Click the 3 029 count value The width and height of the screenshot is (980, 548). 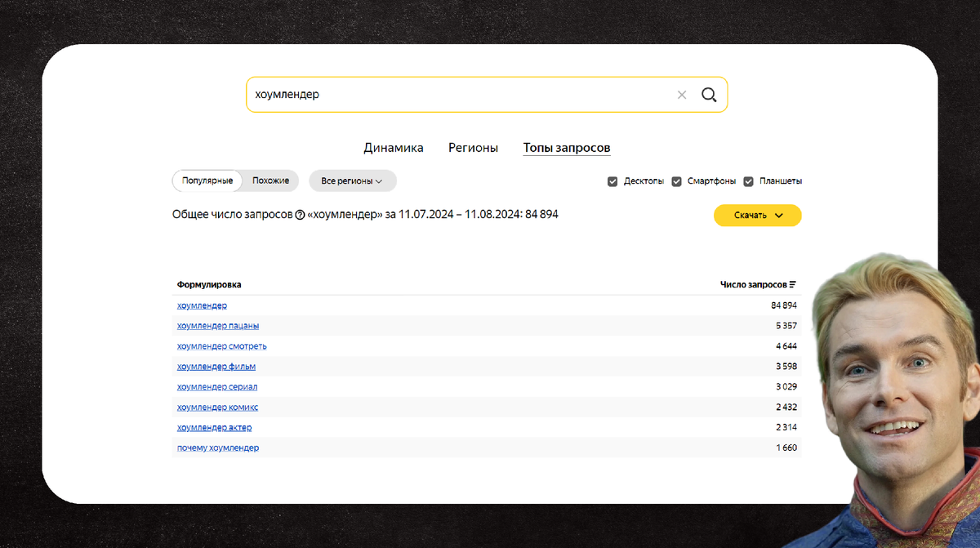pos(786,387)
